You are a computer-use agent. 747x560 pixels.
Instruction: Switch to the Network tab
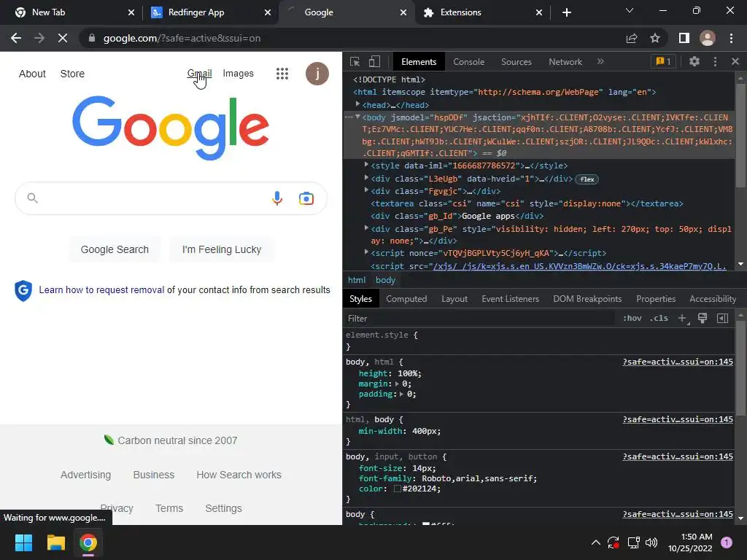[565, 62]
